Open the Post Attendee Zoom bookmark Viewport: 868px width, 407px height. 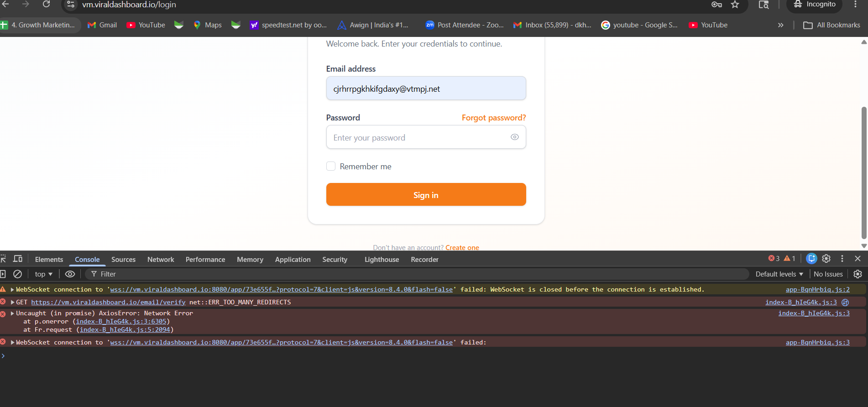coord(465,25)
